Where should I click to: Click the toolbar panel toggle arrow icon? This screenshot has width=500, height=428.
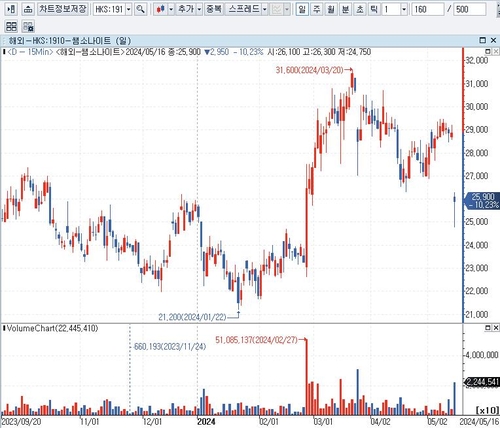11,9
